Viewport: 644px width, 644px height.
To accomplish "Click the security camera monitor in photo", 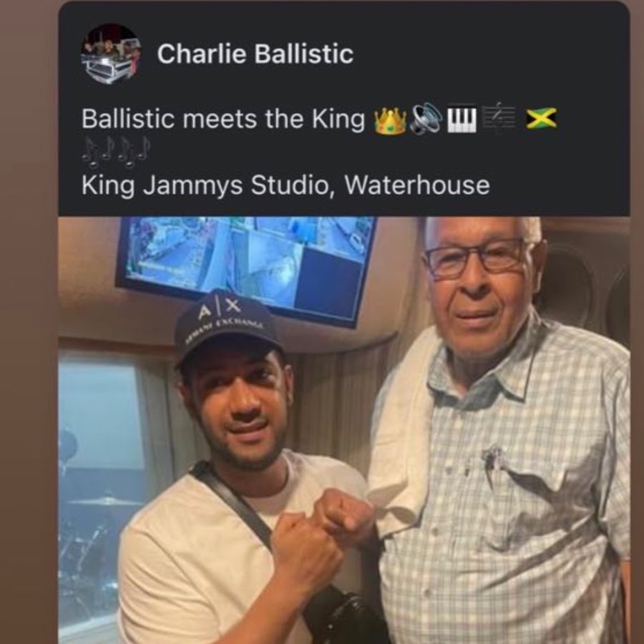I will click(x=245, y=269).
